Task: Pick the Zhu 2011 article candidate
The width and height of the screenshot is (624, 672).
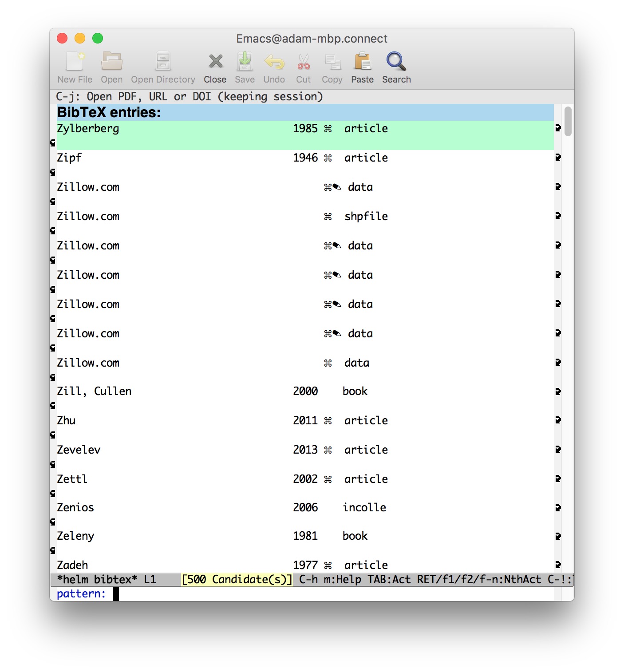Action: pyautogui.click(x=178, y=421)
